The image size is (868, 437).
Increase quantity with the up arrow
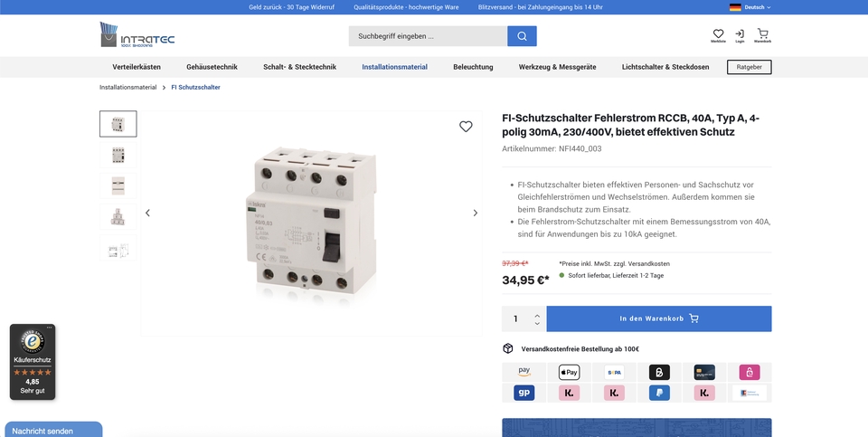(x=537, y=315)
